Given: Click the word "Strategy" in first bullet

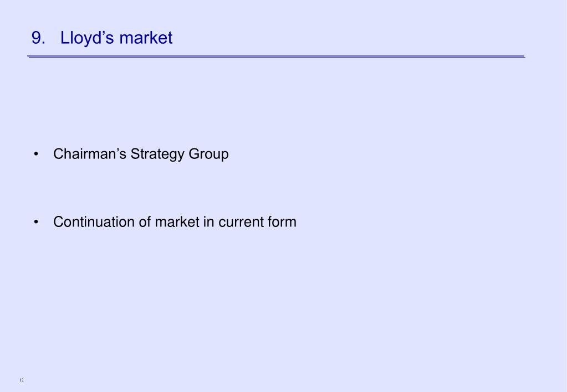Looking at the screenshot, I should click(x=157, y=154).
